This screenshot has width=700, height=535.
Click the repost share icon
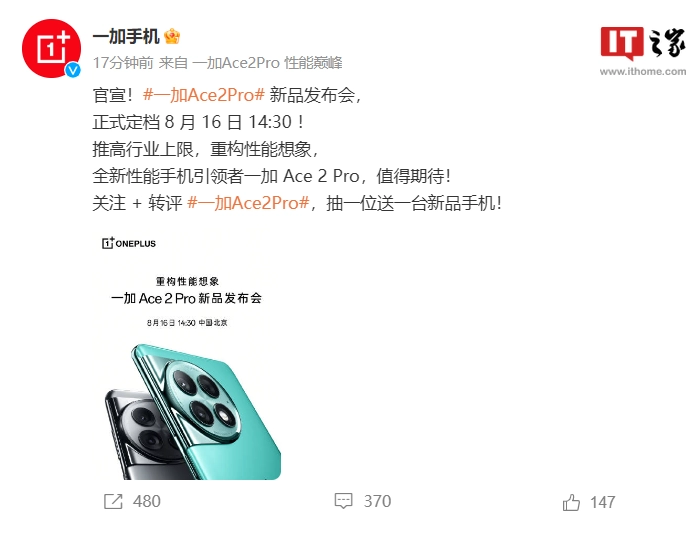113,501
